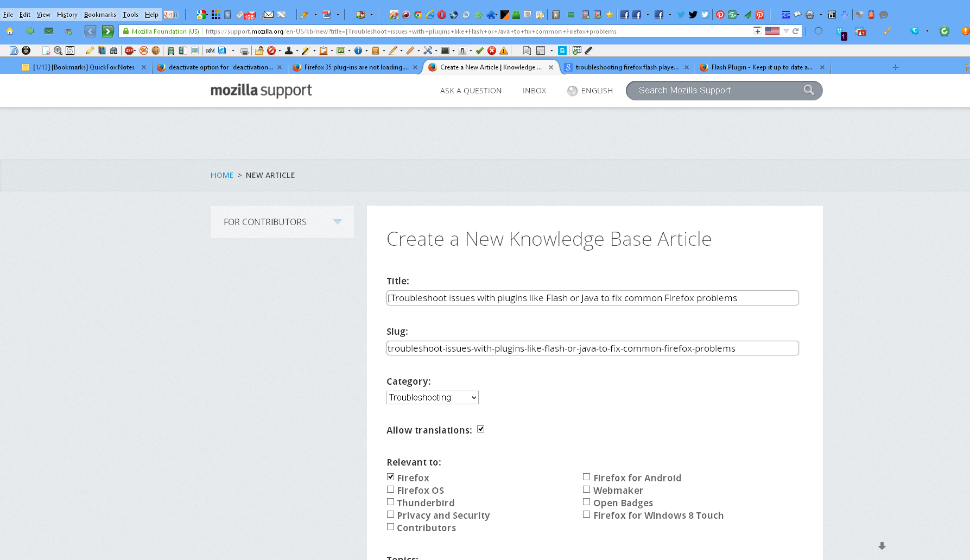Open the Google icon in toolbar
The width and height of the screenshot is (970, 560).
[201, 15]
